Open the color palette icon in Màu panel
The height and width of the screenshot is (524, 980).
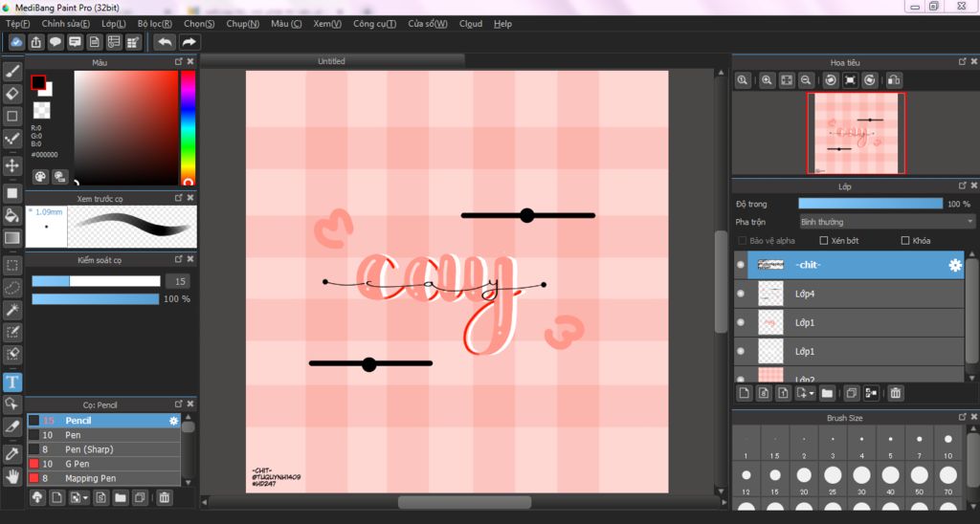click(x=40, y=176)
